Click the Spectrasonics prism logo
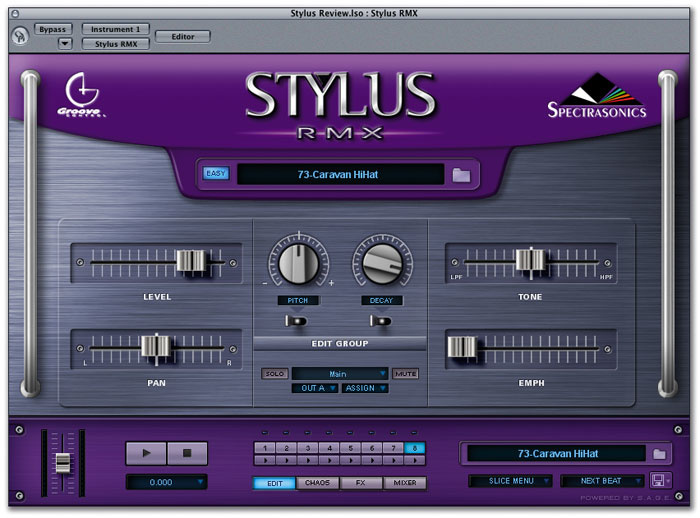The image size is (700, 518). point(597,95)
